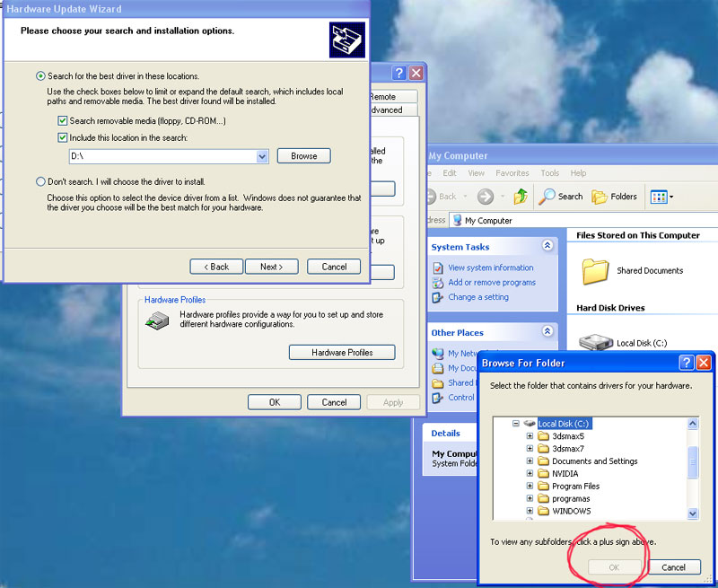Open Hardware Profiles button in System Properties
The width and height of the screenshot is (718, 588).
coord(342,352)
